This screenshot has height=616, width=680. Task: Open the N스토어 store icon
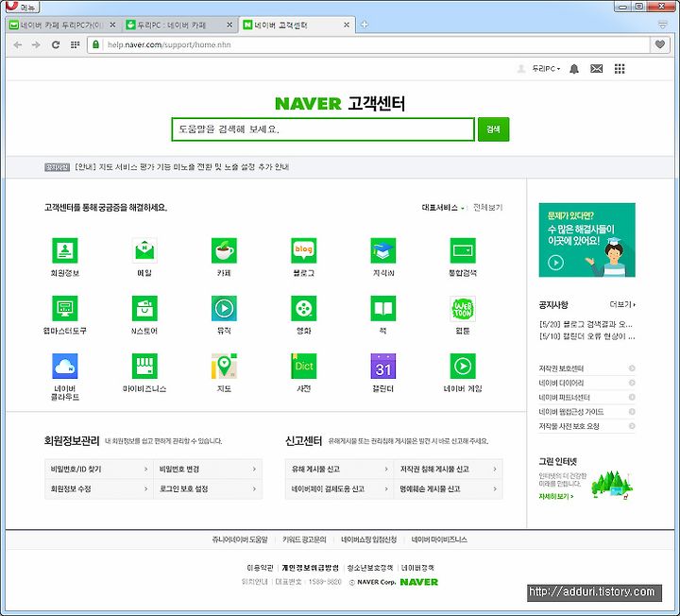tap(144, 308)
